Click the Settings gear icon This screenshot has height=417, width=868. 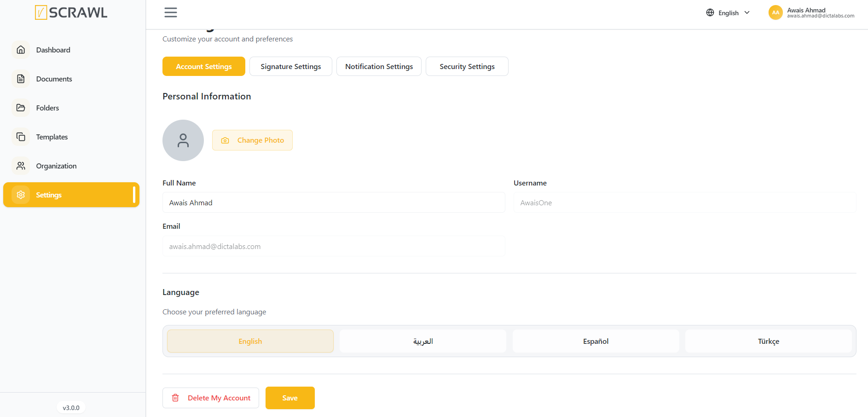(x=21, y=195)
